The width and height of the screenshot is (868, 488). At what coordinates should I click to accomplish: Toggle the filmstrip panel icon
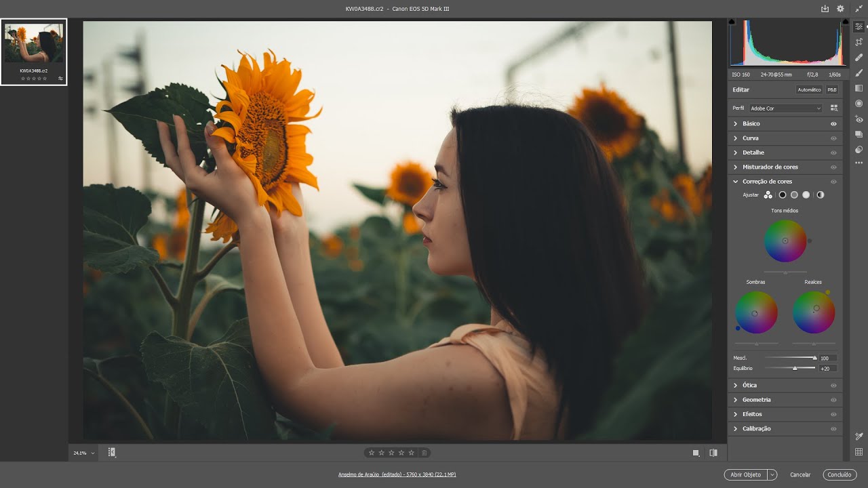point(112,452)
